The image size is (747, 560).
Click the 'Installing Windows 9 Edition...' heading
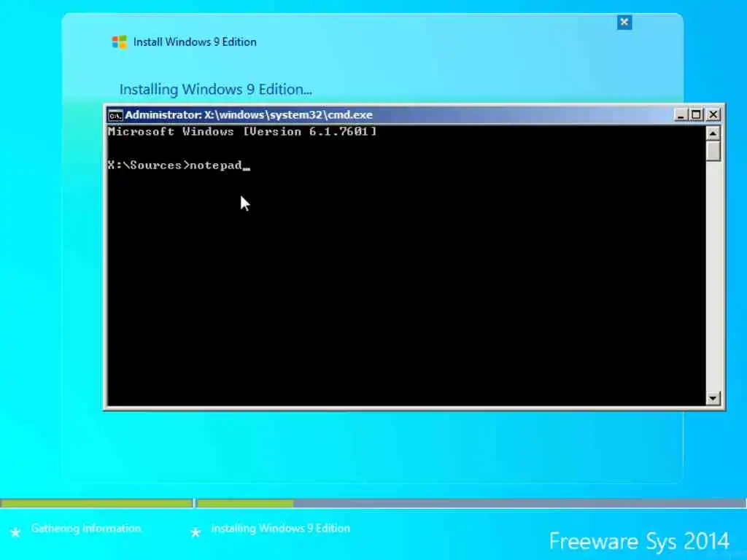click(x=215, y=90)
